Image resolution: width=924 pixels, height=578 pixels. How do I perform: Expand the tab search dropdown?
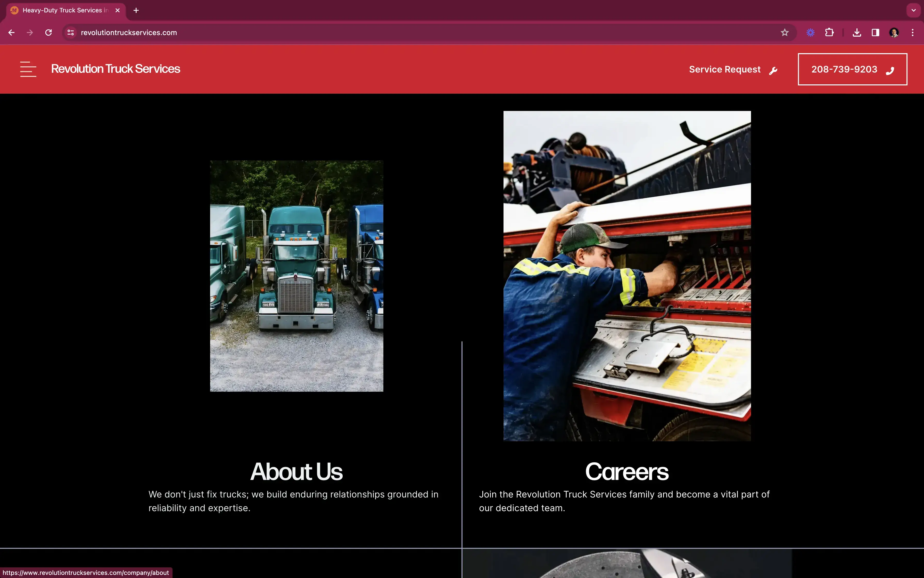point(913,10)
